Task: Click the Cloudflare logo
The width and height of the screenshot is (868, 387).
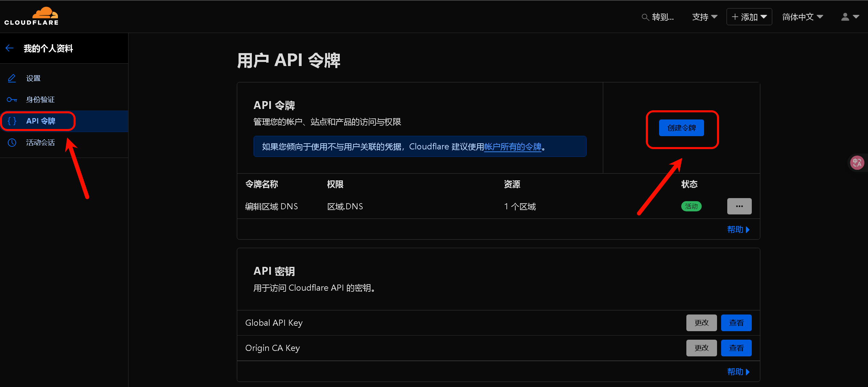Action: click(x=31, y=16)
